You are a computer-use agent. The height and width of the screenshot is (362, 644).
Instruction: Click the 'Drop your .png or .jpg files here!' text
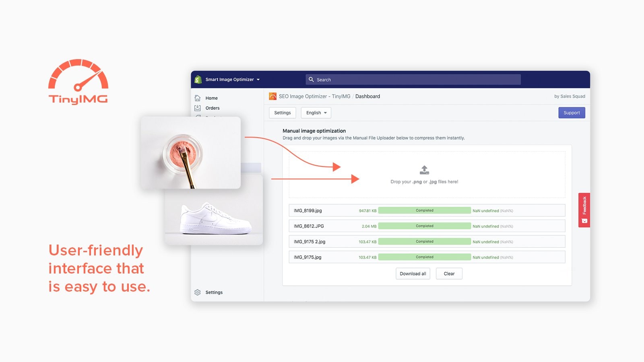coord(424,182)
